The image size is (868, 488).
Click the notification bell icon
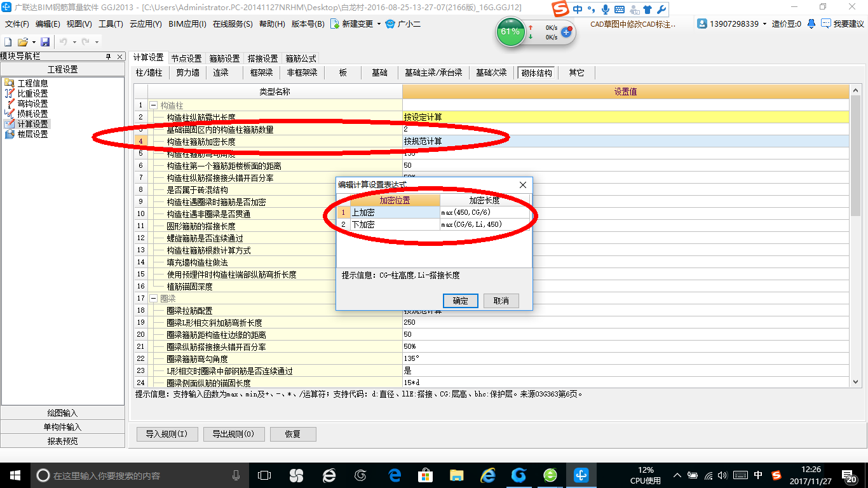click(x=811, y=24)
